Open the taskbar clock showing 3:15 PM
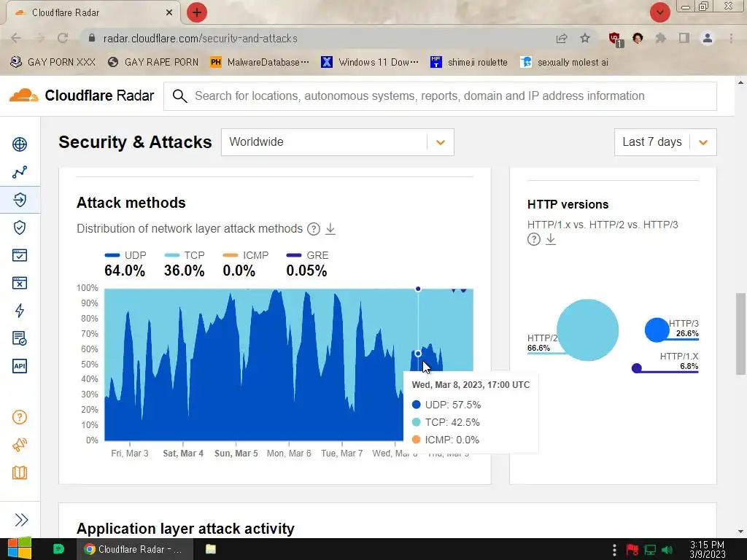Image resolution: width=747 pixels, height=560 pixels. click(x=708, y=550)
